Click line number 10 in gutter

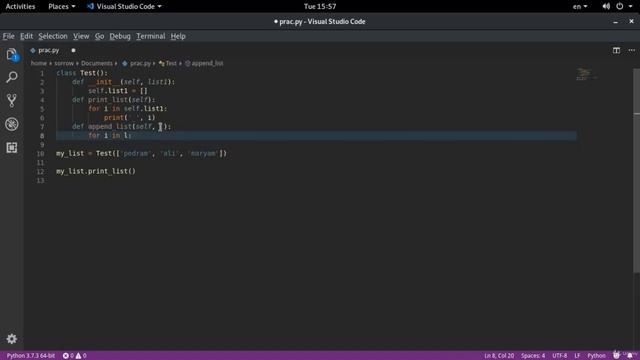click(x=40, y=153)
